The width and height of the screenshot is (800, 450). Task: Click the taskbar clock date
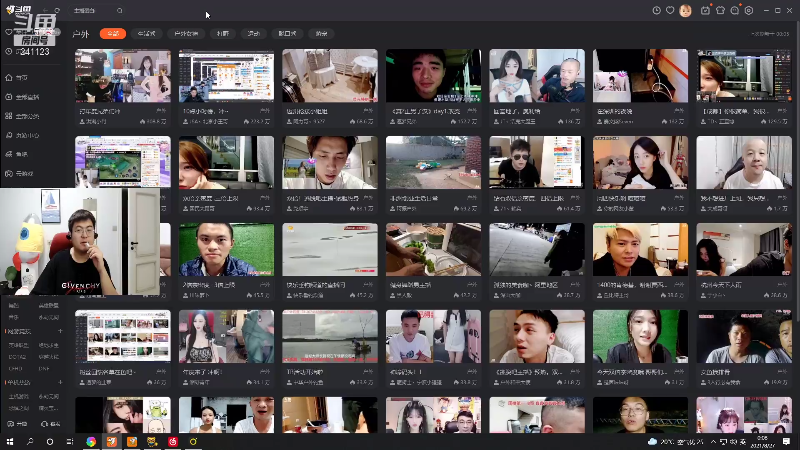(762, 442)
